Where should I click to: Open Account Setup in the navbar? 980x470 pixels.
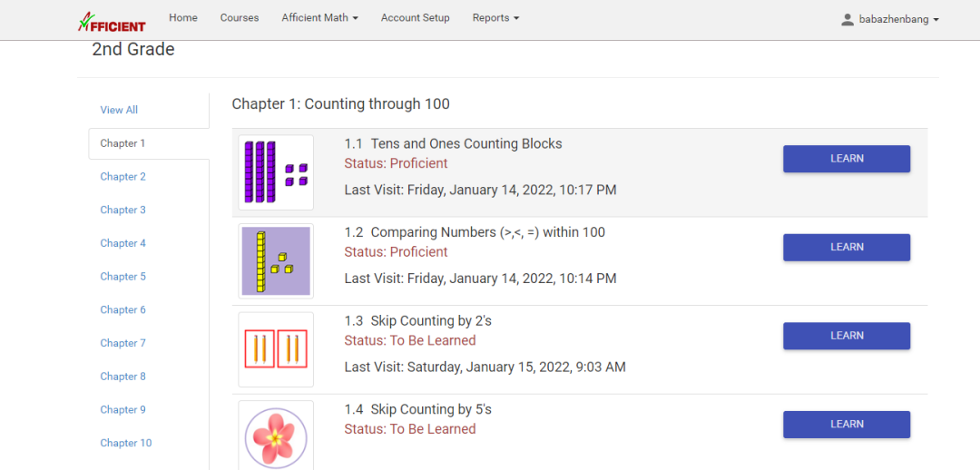pos(415,17)
